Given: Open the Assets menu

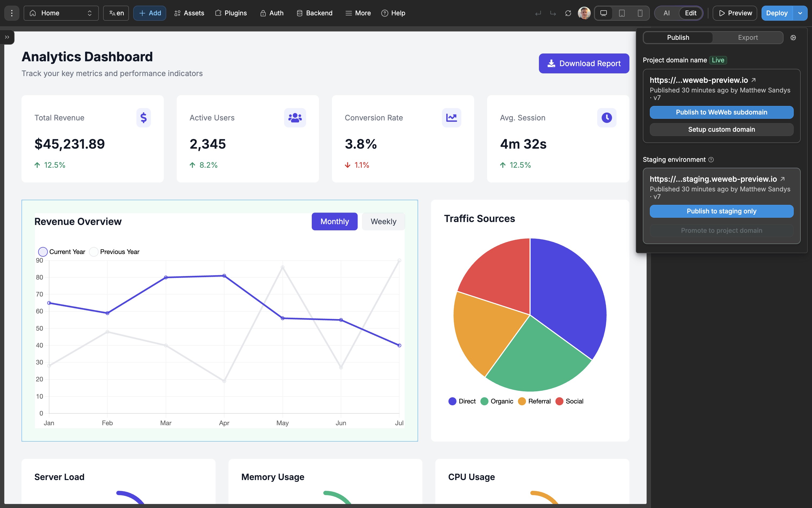Looking at the screenshot, I should click(x=189, y=13).
